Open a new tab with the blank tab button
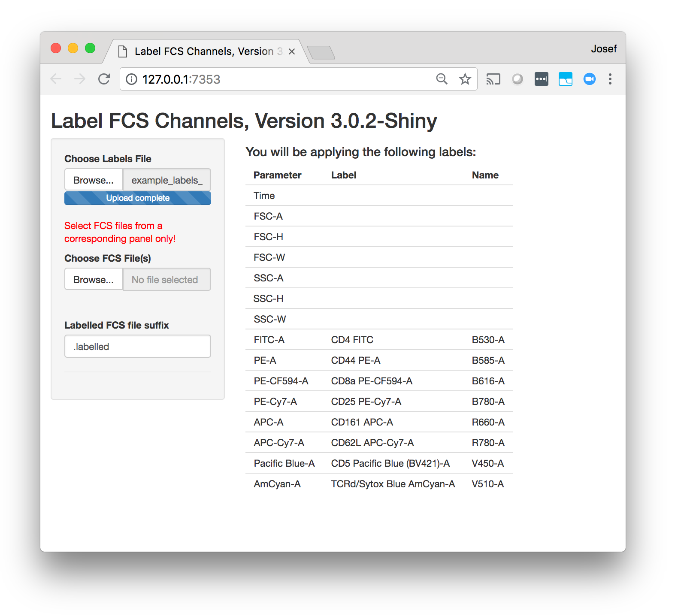690x616 pixels. [321, 53]
